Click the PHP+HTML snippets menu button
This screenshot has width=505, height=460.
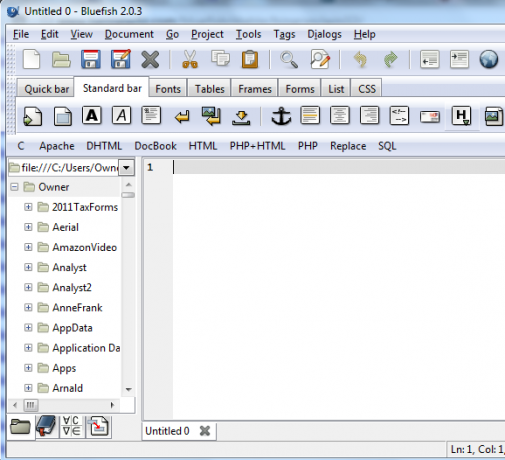[x=257, y=146]
